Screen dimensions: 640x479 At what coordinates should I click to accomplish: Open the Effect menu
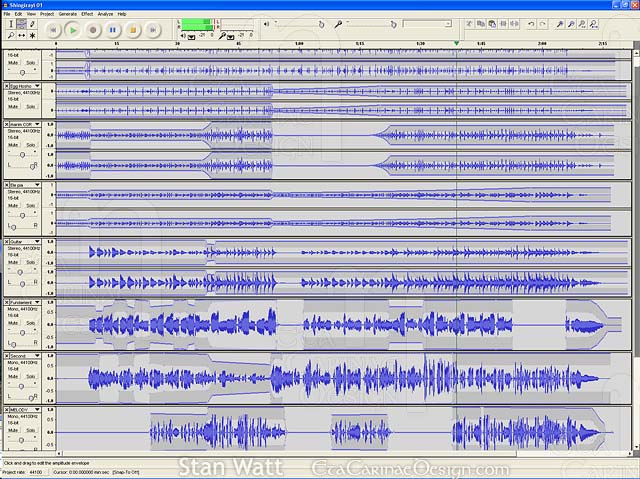click(x=87, y=14)
